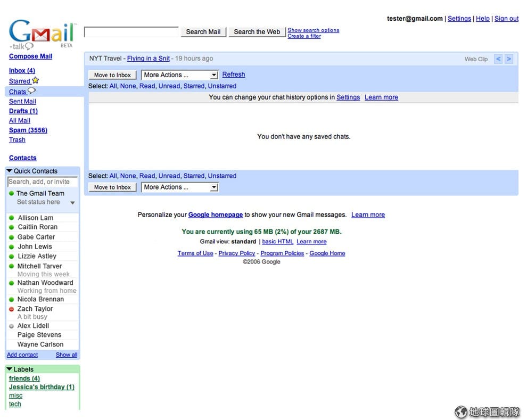This screenshot has width=527, height=420.
Task: Open Trash folder
Action: (x=17, y=140)
